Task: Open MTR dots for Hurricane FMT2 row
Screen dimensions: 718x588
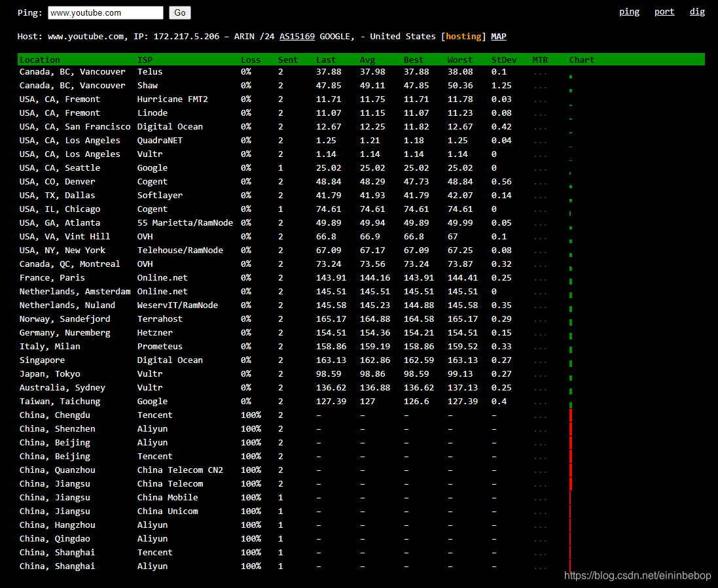Action: click(540, 101)
